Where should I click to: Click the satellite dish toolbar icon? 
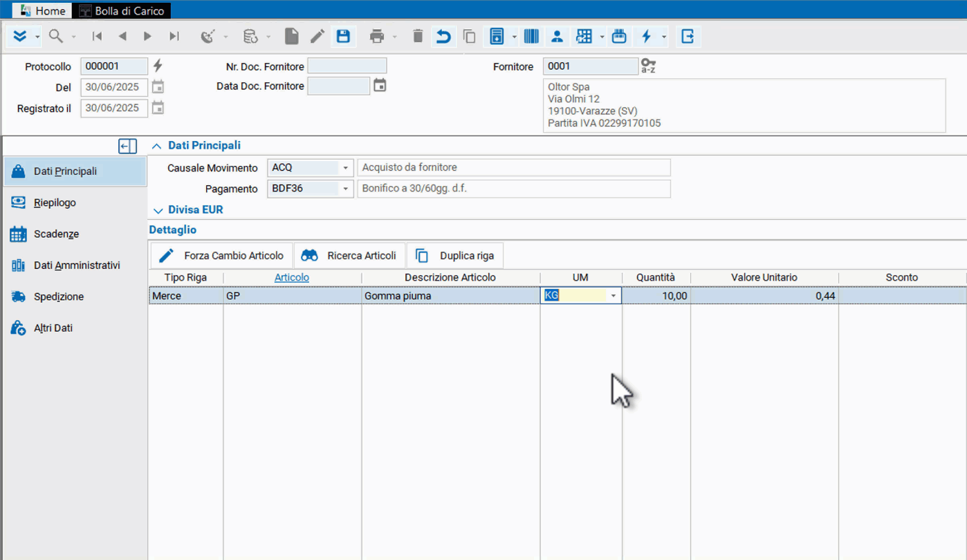(208, 37)
